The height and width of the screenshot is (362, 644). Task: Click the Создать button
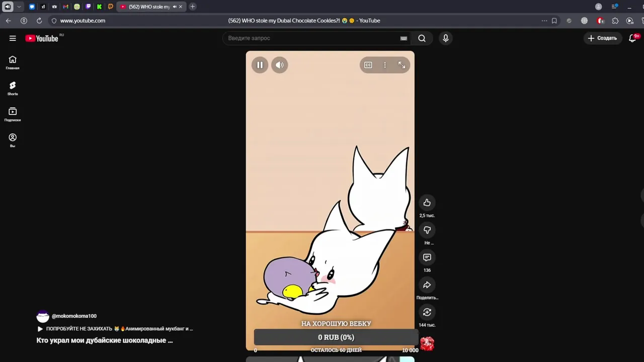pyautogui.click(x=602, y=38)
